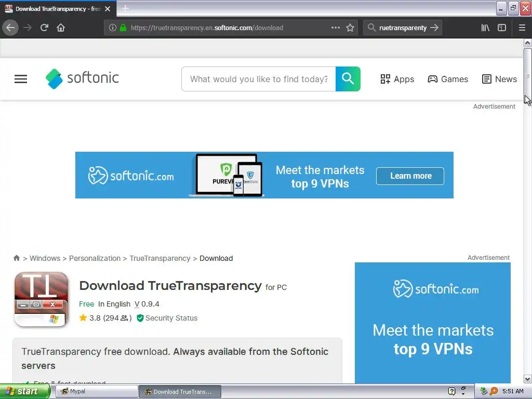Image resolution: width=532 pixels, height=399 pixels.
Task: Click the browser Forward arrow button
Action: click(x=28, y=28)
